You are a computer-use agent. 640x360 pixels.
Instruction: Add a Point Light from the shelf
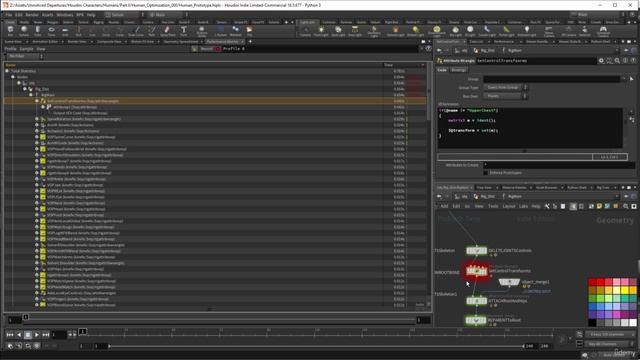tap(321, 31)
